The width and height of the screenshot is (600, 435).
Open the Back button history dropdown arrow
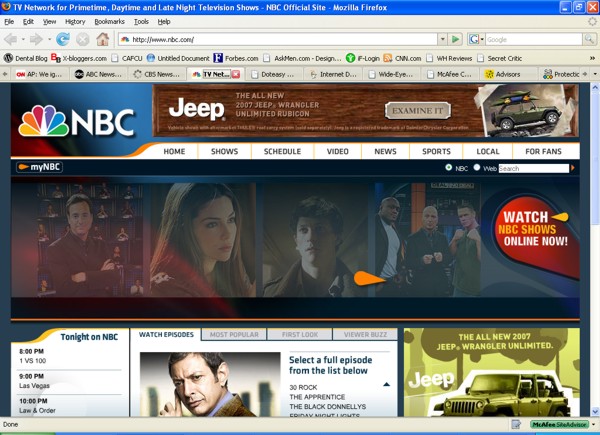pyautogui.click(x=23, y=39)
